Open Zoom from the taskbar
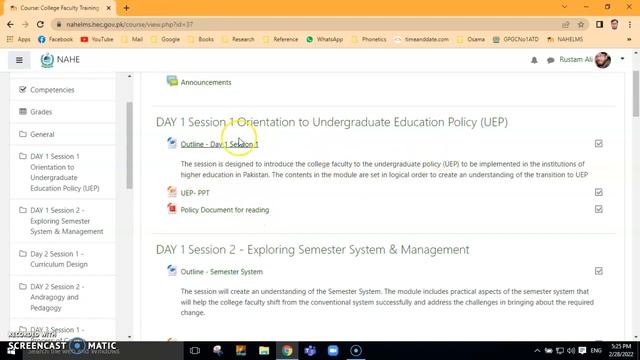The height and width of the screenshot is (360, 640). pos(333,351)
